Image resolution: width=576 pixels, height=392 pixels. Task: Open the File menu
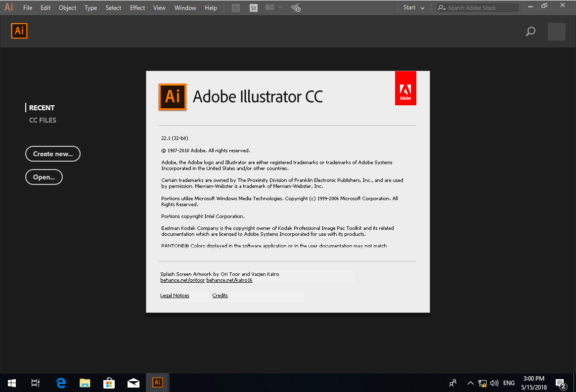coord(28,8)
